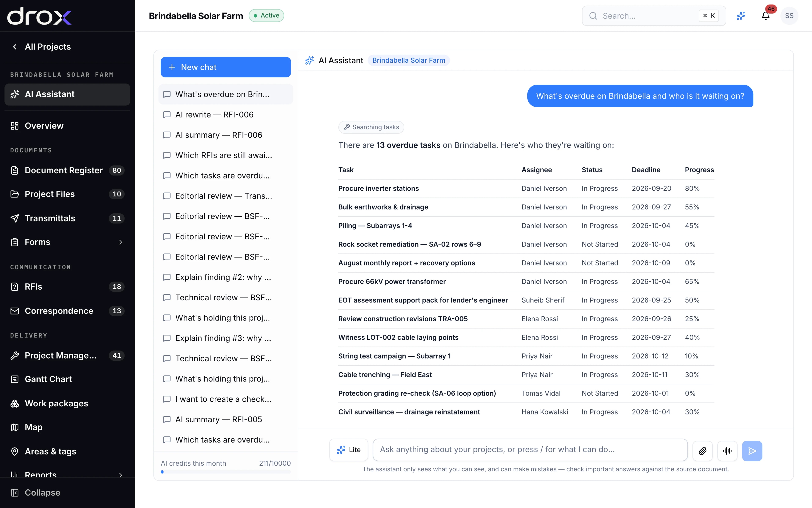Open chat 'AI summary — RFI-006'
The image size is (812, 508).
click(x=225, y=135)
